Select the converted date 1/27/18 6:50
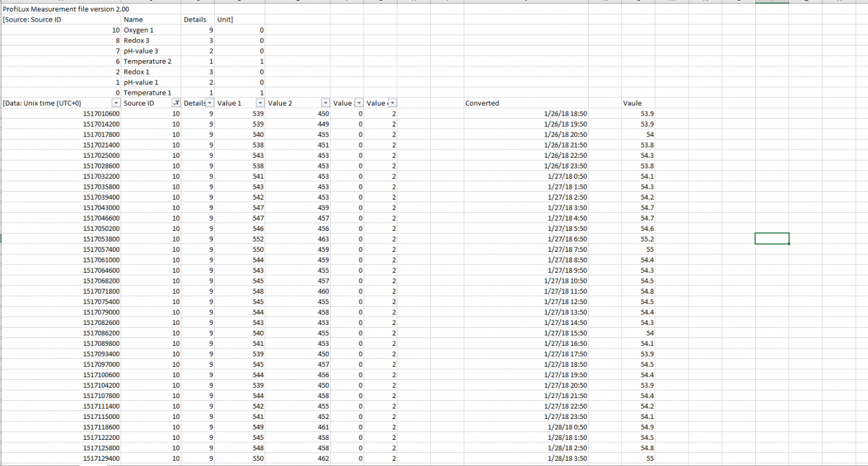The image size is (868, 466). click(x=526, y=239)
